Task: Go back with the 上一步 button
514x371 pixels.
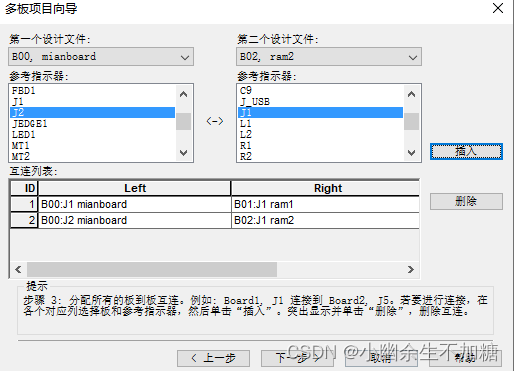Action: pos(213,358)
